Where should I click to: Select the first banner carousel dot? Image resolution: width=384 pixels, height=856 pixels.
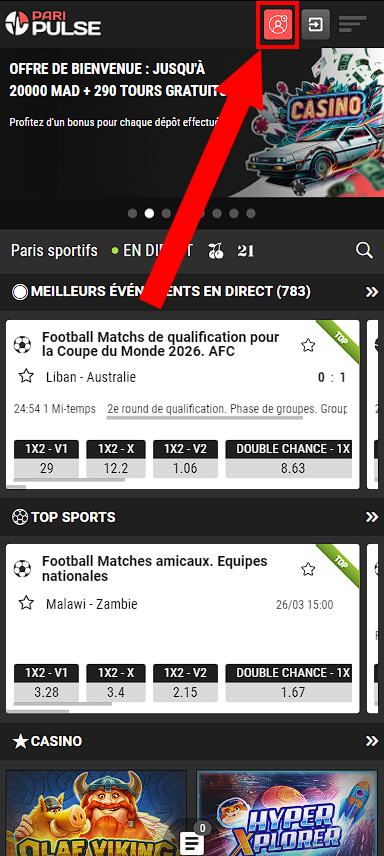[x=132, y=213]
